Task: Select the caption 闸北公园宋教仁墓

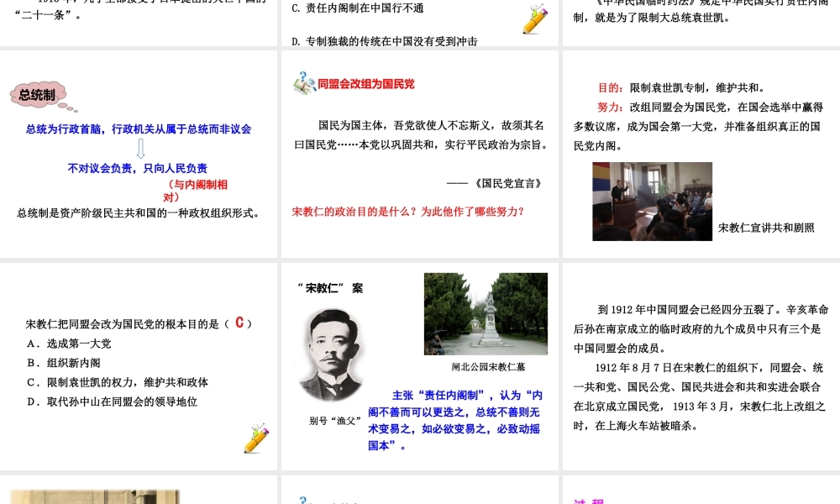Action: 488,367
